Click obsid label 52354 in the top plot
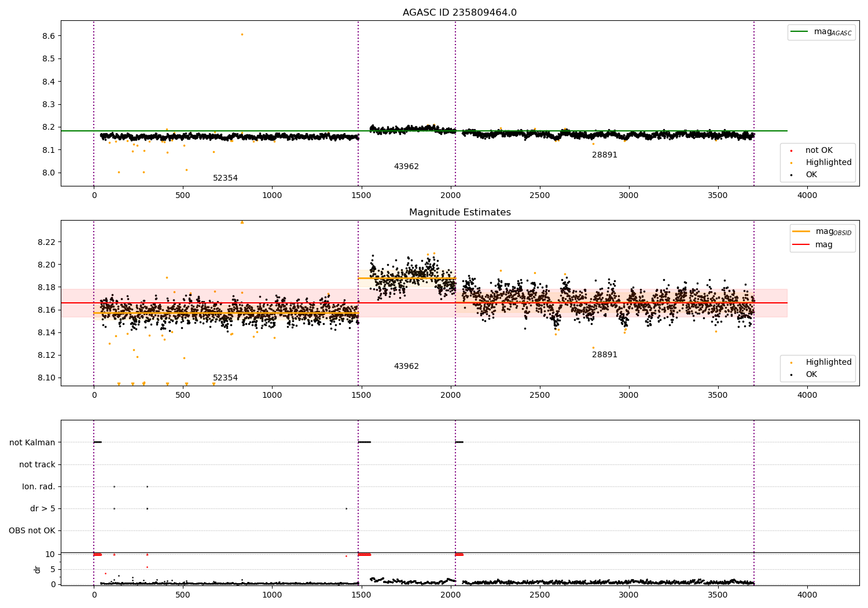Viewport: 868px width, 608px height. [225, 178]
